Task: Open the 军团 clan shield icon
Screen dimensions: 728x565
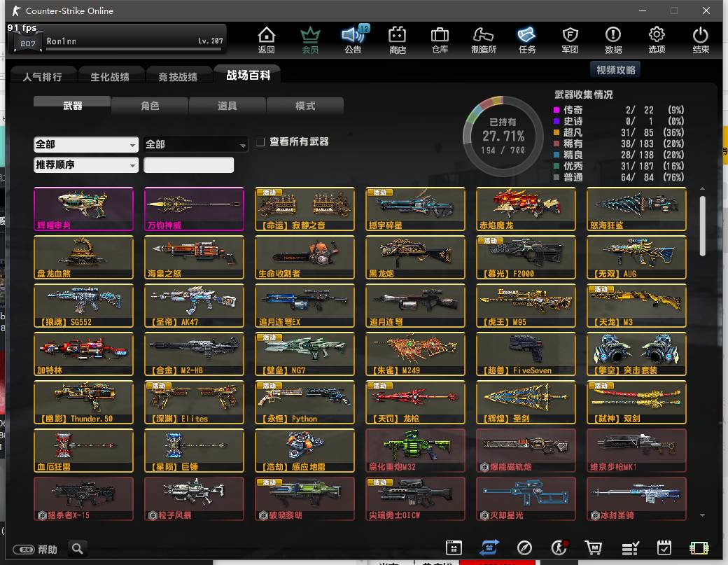Action: (x=570, y=40)
